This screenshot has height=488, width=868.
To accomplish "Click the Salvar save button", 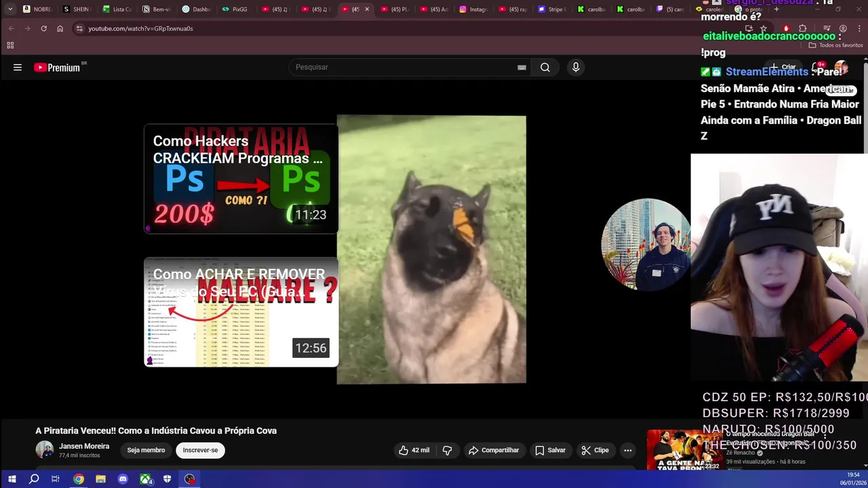I will coord(550,450).
